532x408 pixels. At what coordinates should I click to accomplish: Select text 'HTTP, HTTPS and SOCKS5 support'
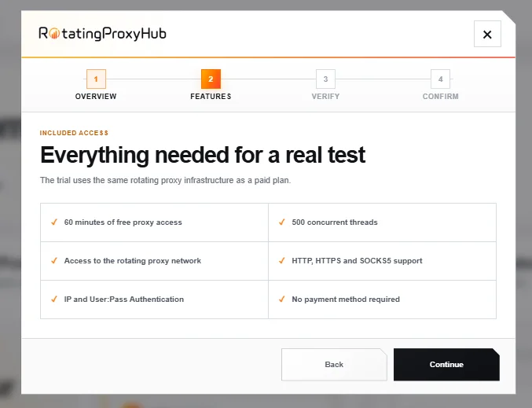[x=357, y=261]
